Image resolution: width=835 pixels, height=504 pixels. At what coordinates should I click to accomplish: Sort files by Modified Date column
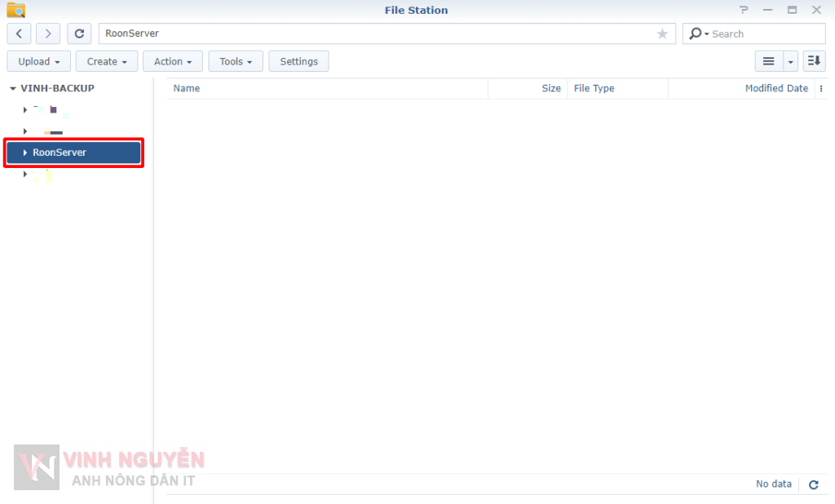775,89
